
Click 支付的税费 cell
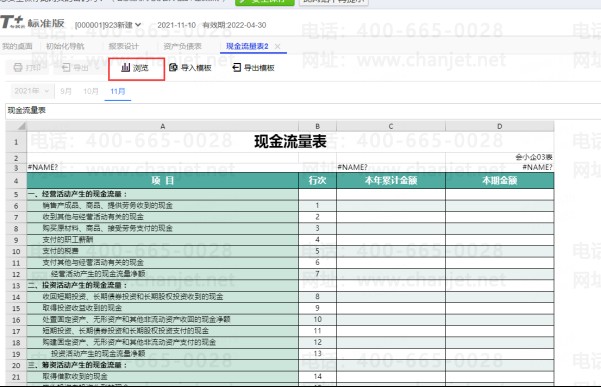[163, 251]
